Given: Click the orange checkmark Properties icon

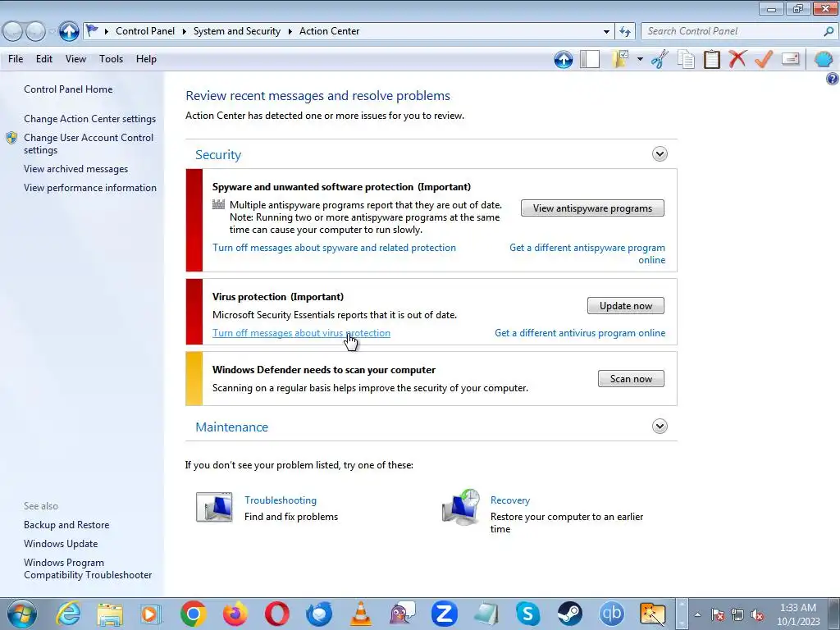Looking at the screenshot, I should point(764,59).
